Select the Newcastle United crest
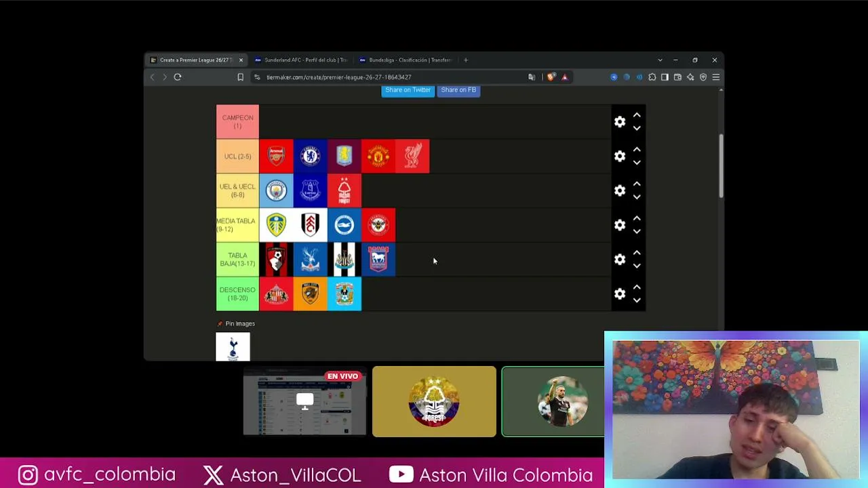The width and height of the screenshot is (868, 488). [344, 260]
